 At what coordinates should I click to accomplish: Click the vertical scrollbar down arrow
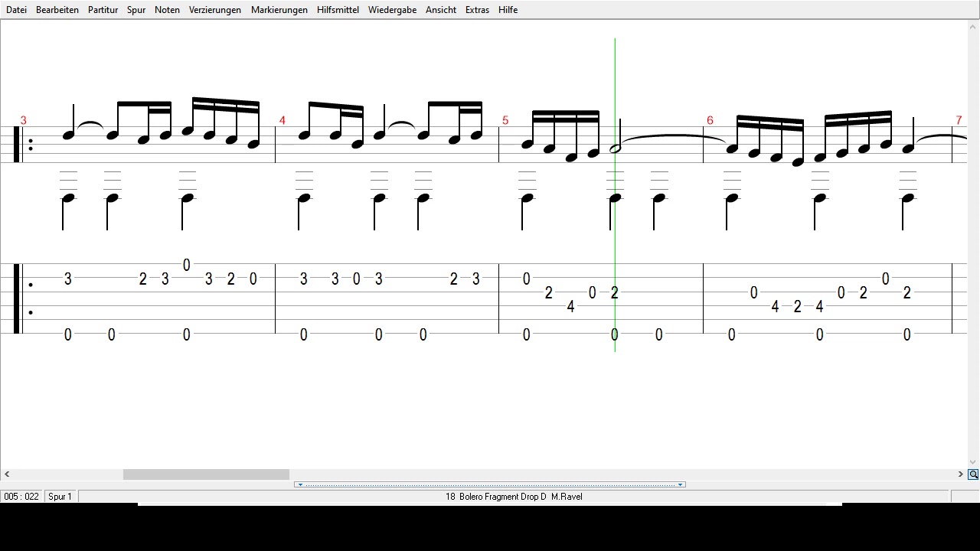tap(973, 462)
